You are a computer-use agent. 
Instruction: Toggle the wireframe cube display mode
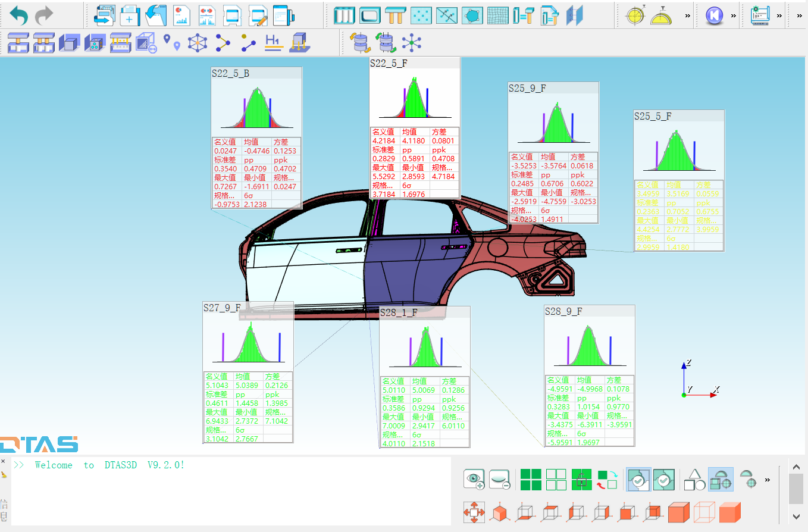click(x=704, y=512)
